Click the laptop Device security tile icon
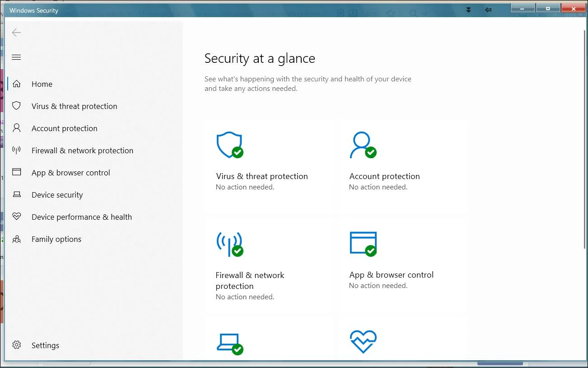Image resolution: width=588 pixels, height=368 pixels. point(230,344)
